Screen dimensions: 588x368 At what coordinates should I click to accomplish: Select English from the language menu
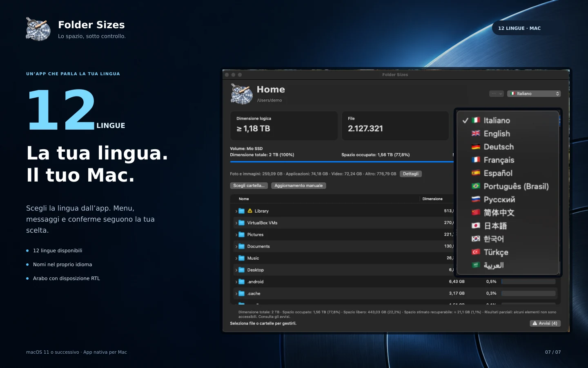[x=508, y=134]
